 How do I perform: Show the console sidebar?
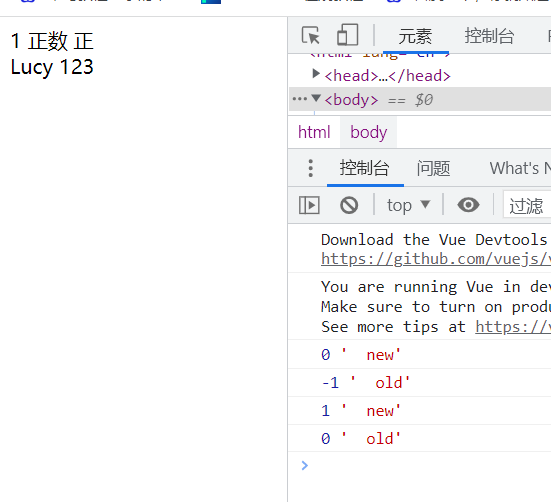coord(309,205)
